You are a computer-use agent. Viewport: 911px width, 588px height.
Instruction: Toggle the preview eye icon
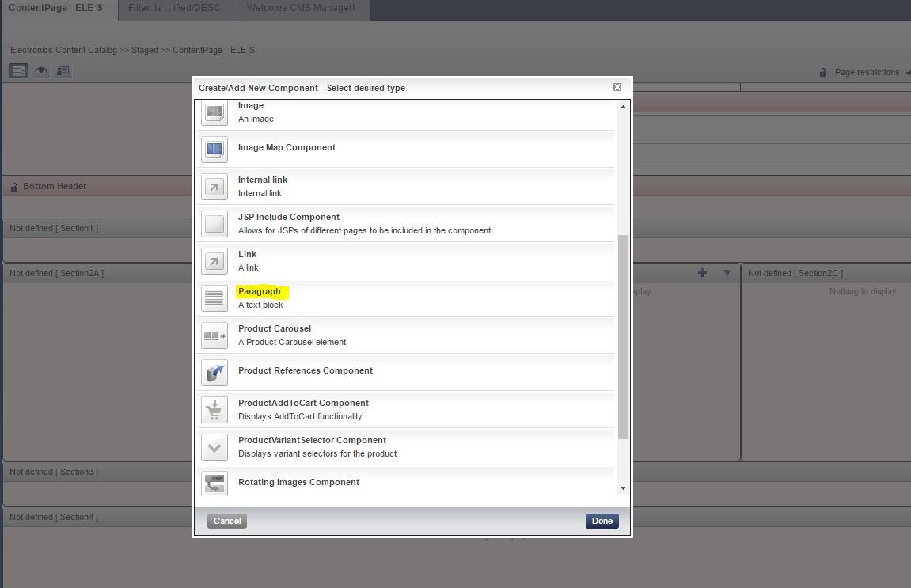coord(40,70)
